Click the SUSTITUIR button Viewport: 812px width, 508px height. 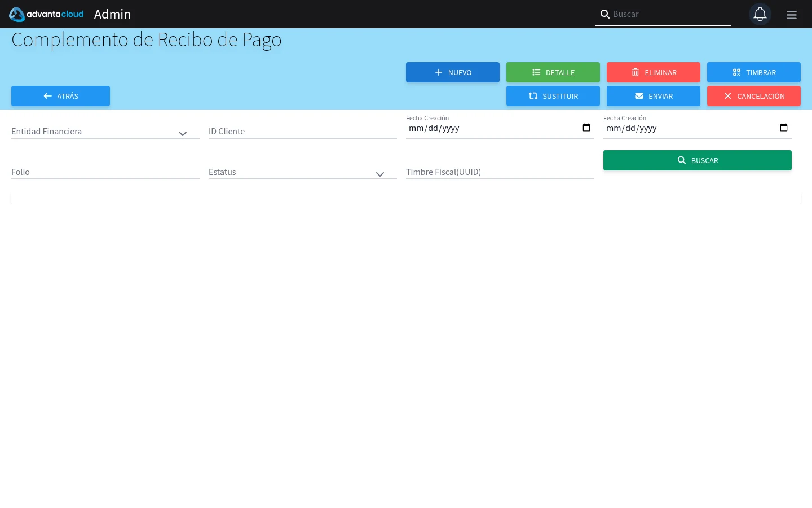coord(553,96)
